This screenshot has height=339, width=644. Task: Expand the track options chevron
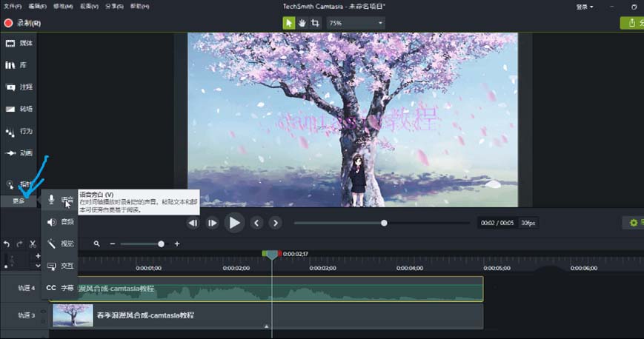point(38,266)
